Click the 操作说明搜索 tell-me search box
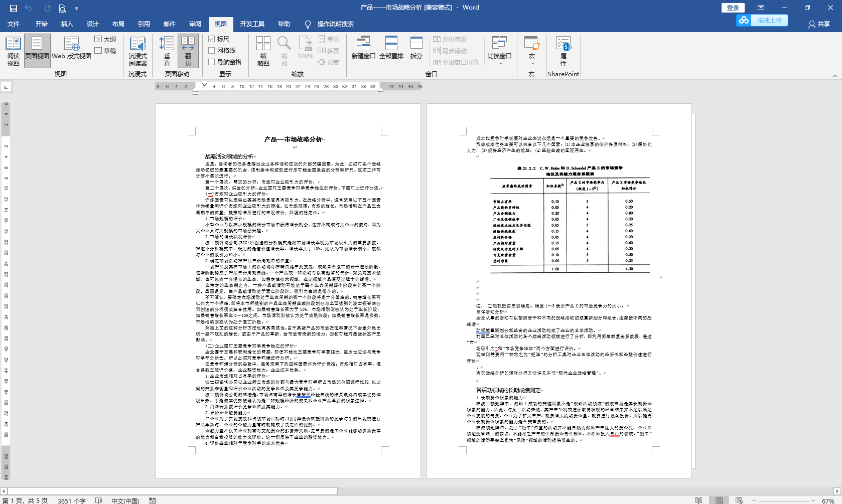 point(330,24)
